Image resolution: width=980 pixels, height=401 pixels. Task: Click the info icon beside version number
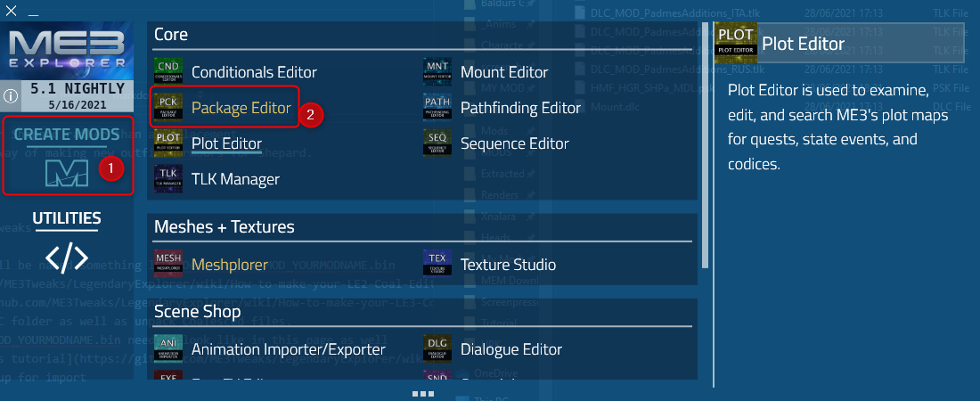[12, 95]
